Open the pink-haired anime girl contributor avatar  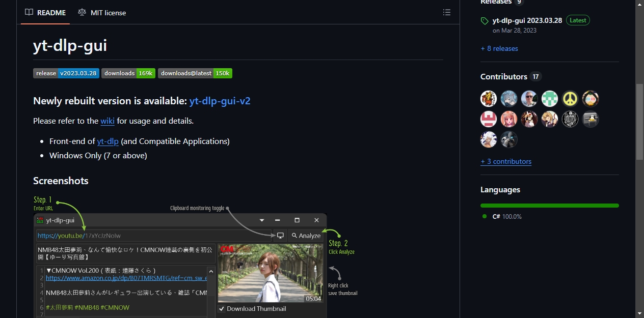[x=509, y=119]
